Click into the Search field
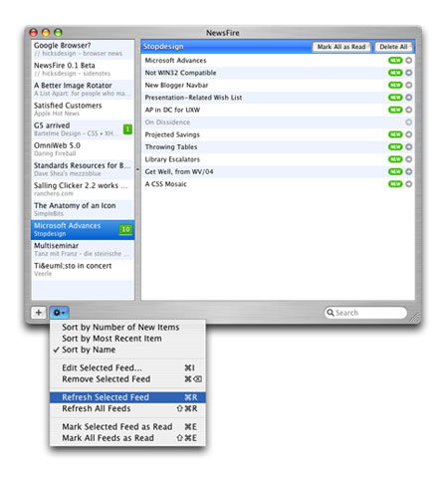The height and width of the screenshot is (477, 448). tap(365, 313)
